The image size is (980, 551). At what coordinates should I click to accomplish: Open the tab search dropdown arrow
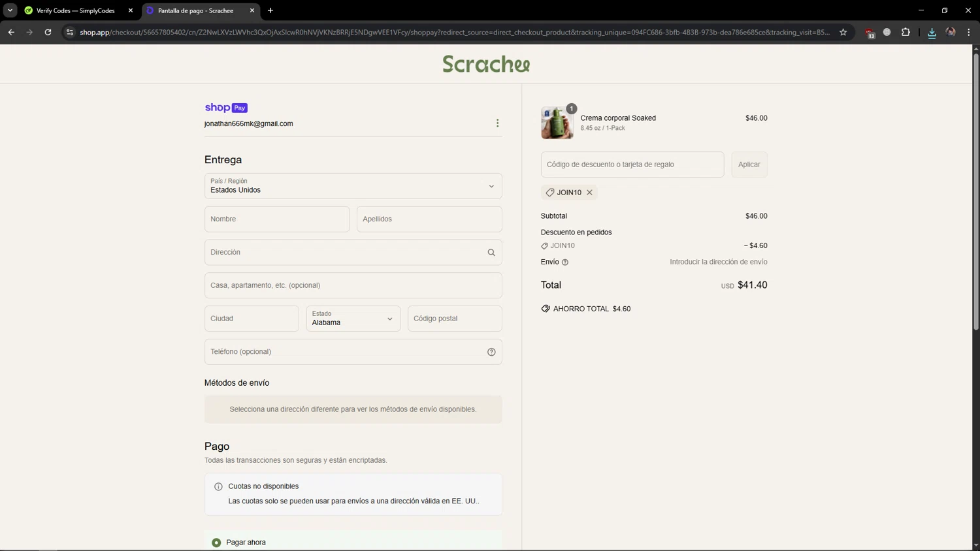tap(10, 10)
